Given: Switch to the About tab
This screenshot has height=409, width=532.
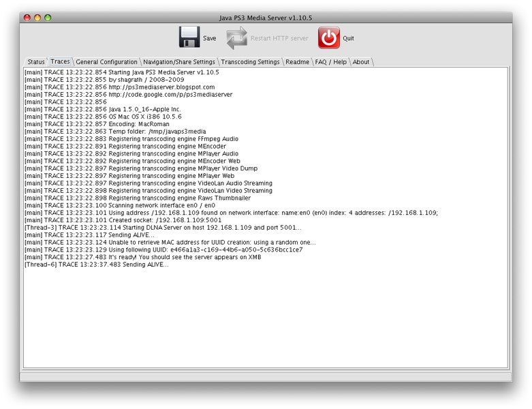Looking at the screenshot, I should [360, 62].
